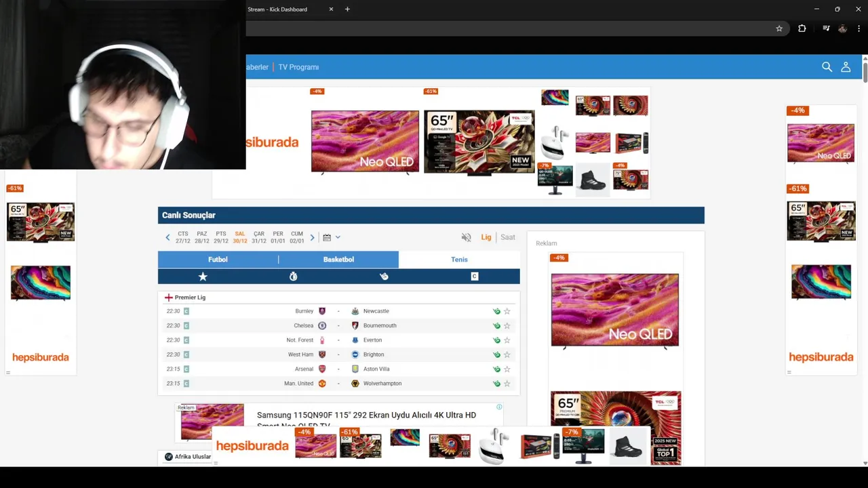The height and width of the screenshot is (488, 868).
Task: Sort matches by Saat
Action: 508,237
